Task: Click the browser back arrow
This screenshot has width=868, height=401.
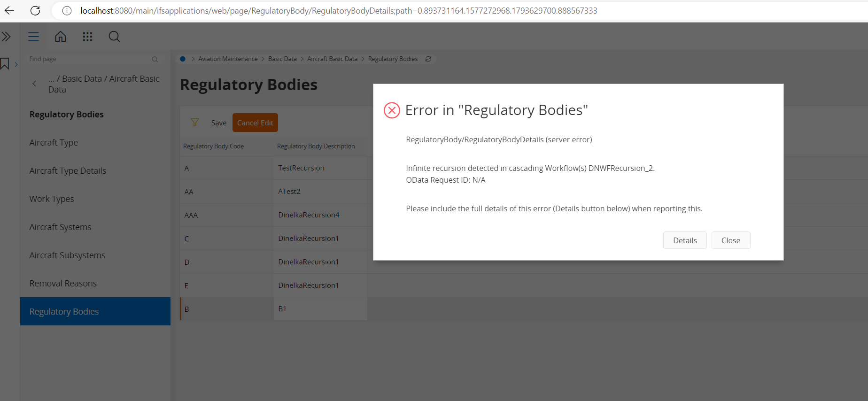Action: point(9,10)
